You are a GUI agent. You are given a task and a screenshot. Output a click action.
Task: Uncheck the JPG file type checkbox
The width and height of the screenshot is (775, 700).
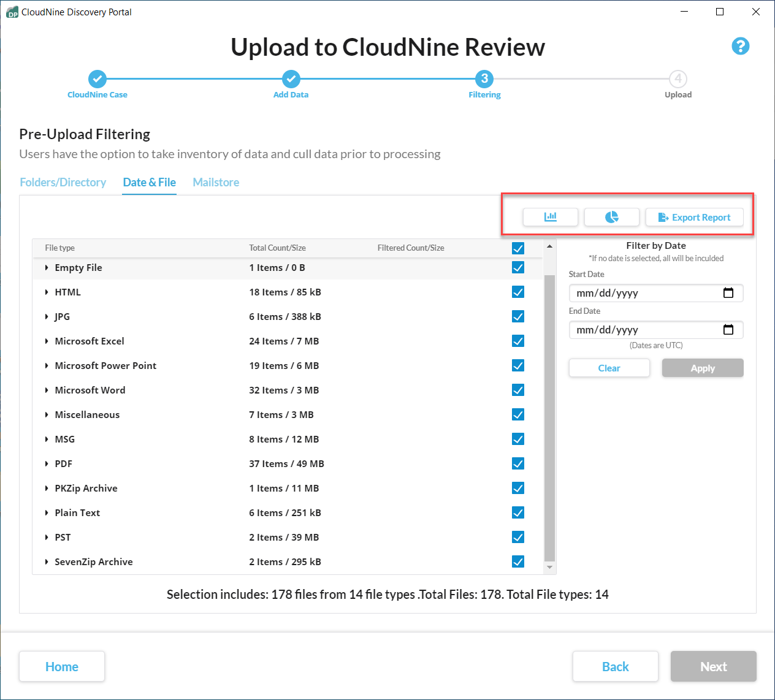point(518,316)
